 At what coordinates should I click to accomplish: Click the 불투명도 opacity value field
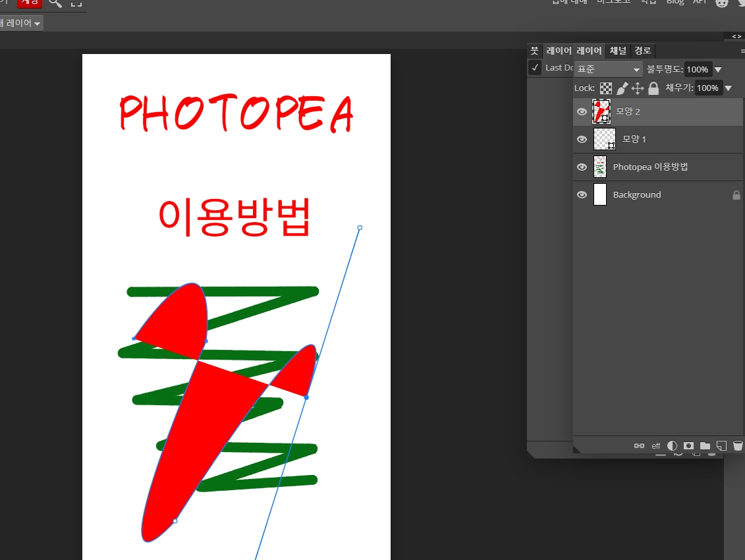(698, 69)
